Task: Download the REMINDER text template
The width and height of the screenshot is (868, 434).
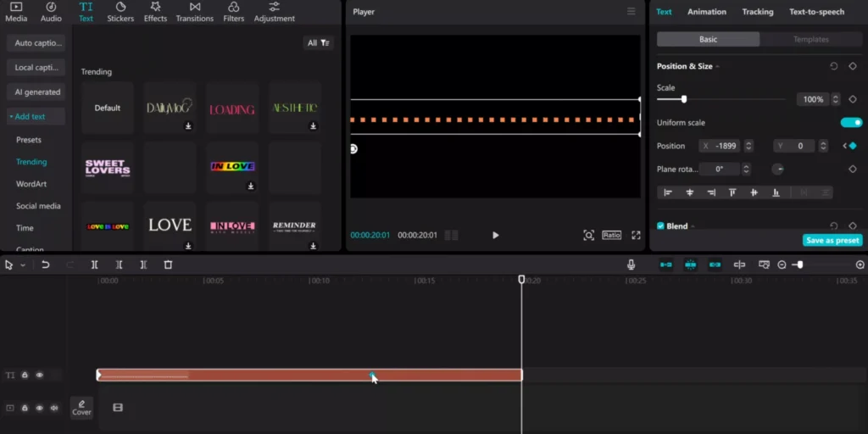Action: pyautogui.click(x=314, y=246)
